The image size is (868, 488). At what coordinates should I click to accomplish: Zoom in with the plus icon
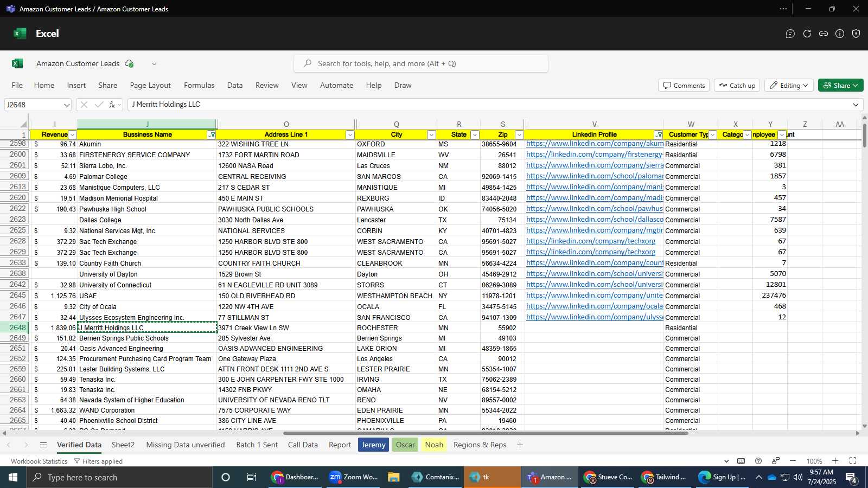tap(835, 461)
